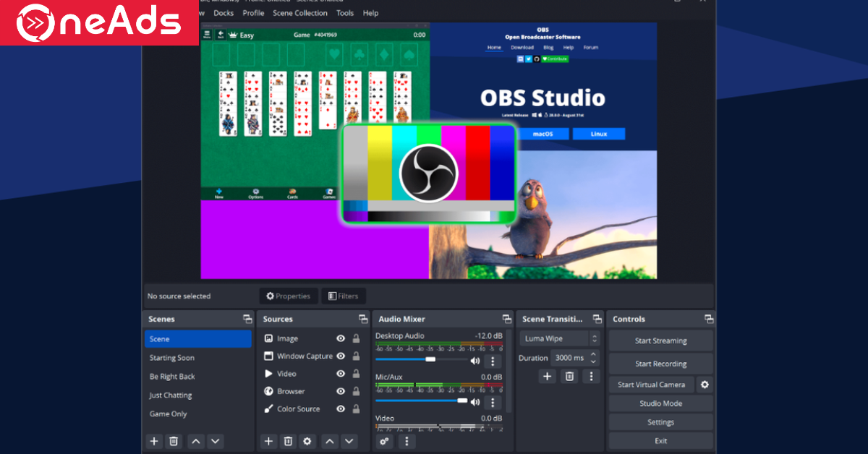Select the 'Just Chatting' scene

point(198,395)
